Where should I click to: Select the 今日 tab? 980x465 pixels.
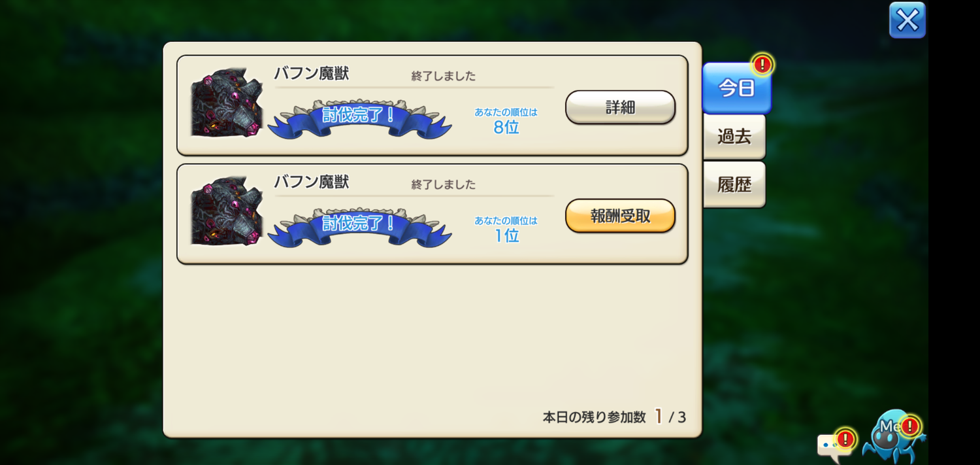(x=736, y=88)
